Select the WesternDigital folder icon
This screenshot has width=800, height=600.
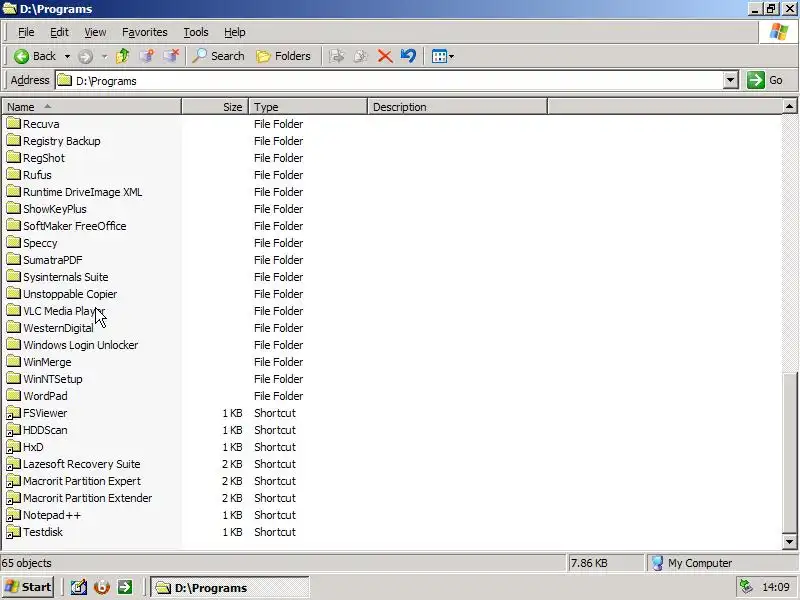coord(14,328)
